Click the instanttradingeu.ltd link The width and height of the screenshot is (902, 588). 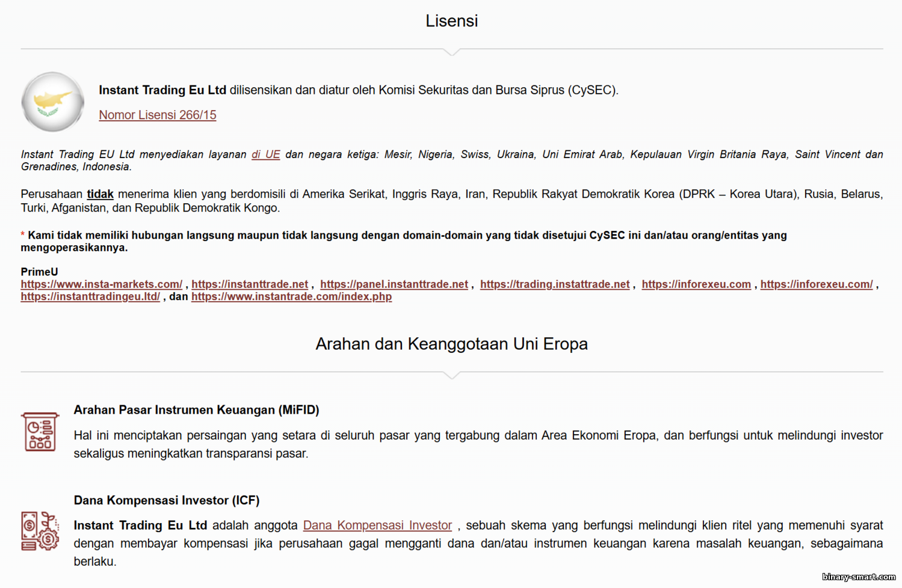[90, 296]
